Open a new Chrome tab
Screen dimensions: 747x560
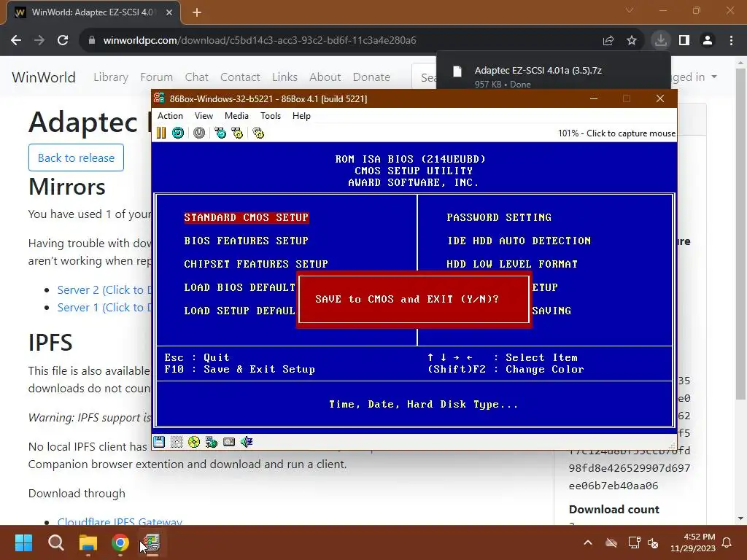(x=197, y=12)
